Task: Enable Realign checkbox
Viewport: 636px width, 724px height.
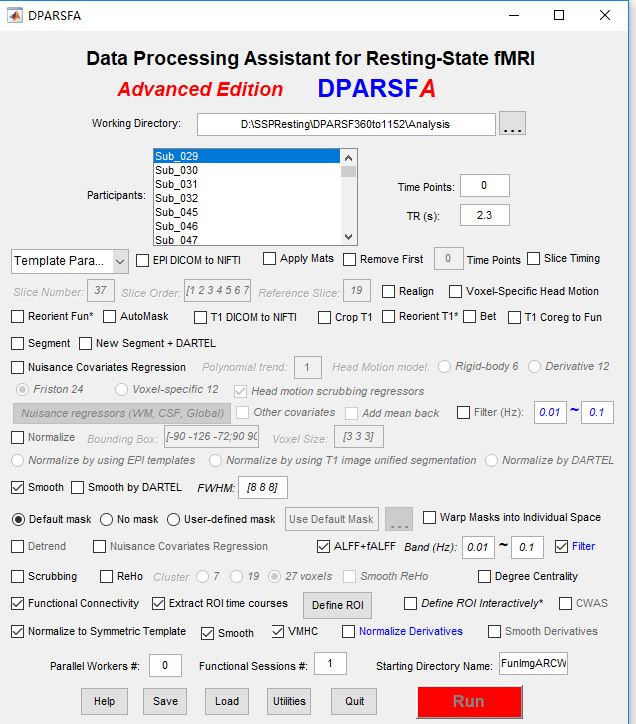Action: 388,291
